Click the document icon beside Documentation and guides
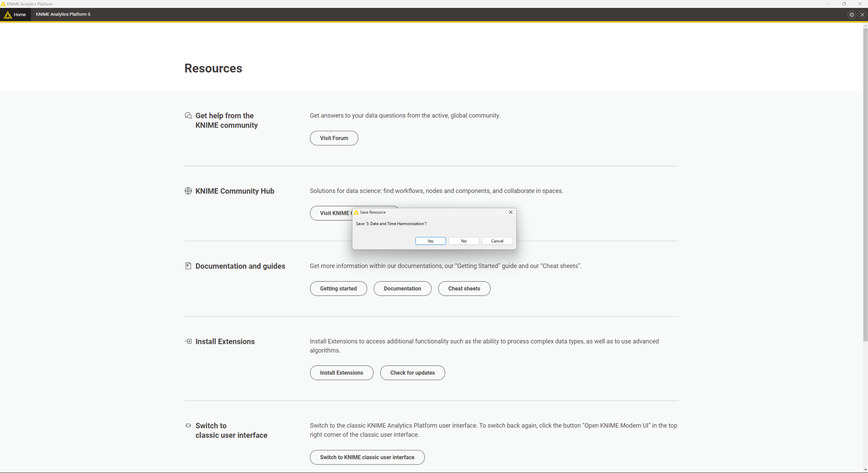The height and width of the screenshot is (473, 868). (x=188, y=266)
